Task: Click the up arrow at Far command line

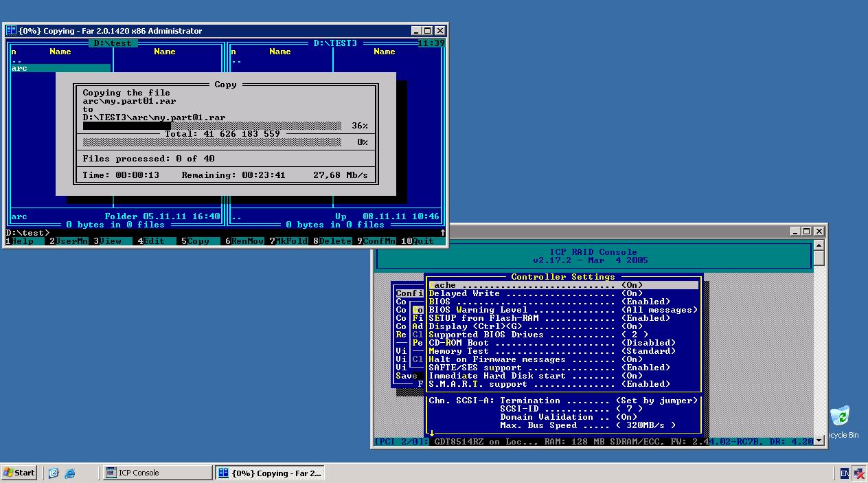Action: (x=443, y=233)
